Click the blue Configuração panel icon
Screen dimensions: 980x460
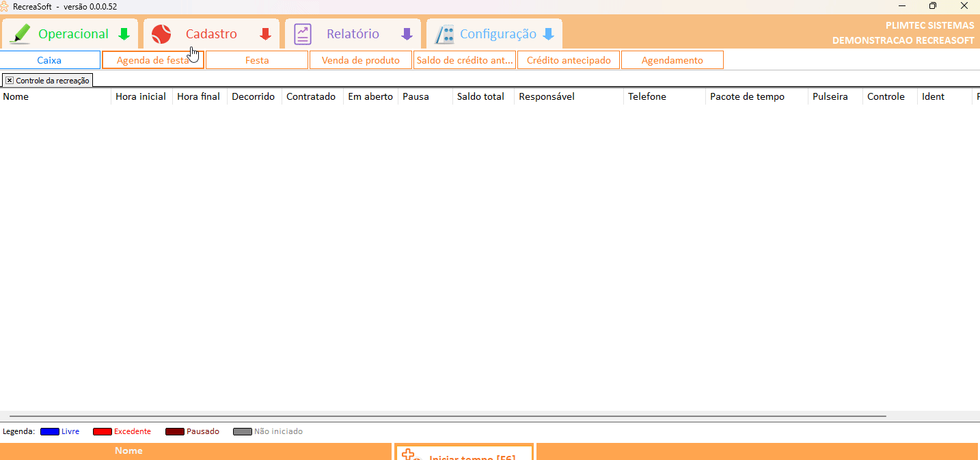(445, 34)
